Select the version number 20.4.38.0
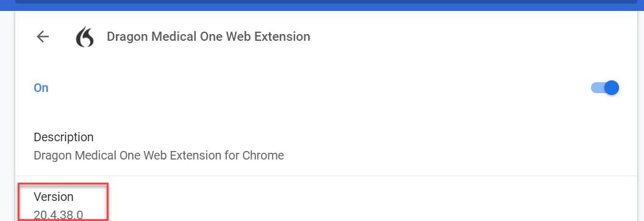The width and height of the screenshot is (644, 221). pyautogui.click(x=59, y=215)
